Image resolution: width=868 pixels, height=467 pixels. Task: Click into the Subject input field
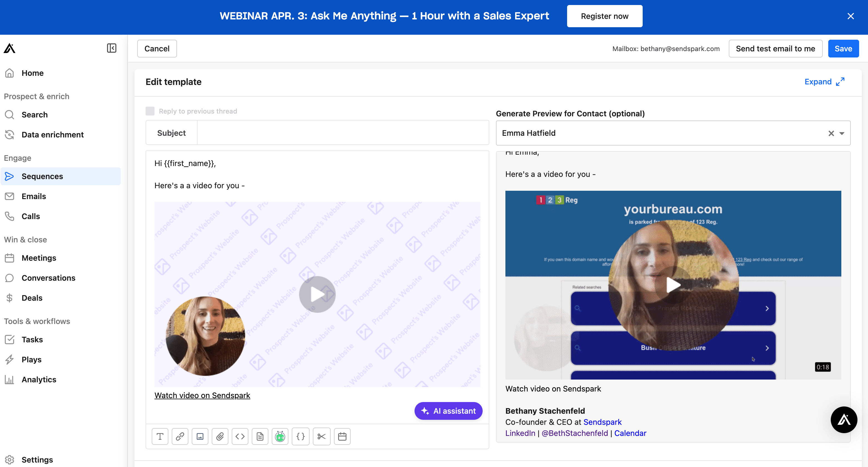point(343,133)
